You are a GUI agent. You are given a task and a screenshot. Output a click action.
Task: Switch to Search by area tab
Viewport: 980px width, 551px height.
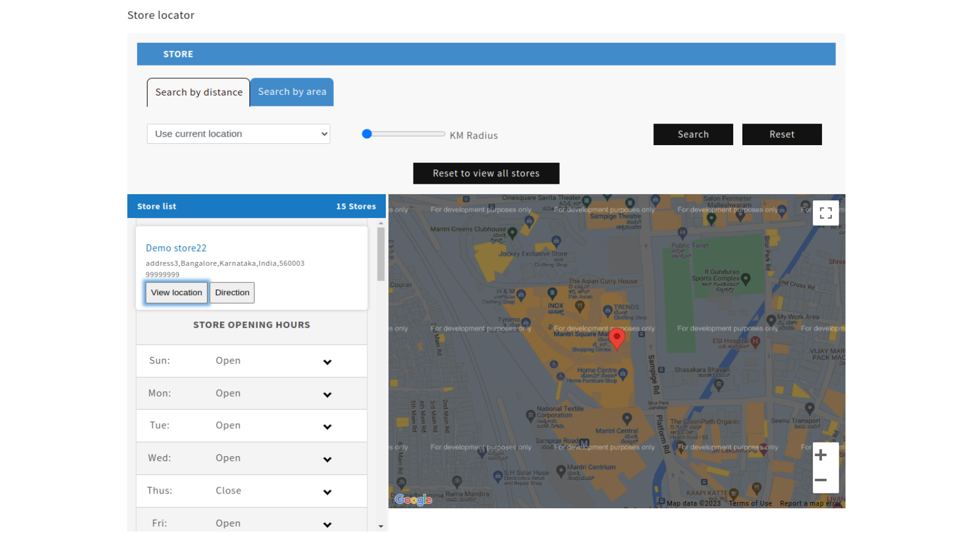point(292,92)
